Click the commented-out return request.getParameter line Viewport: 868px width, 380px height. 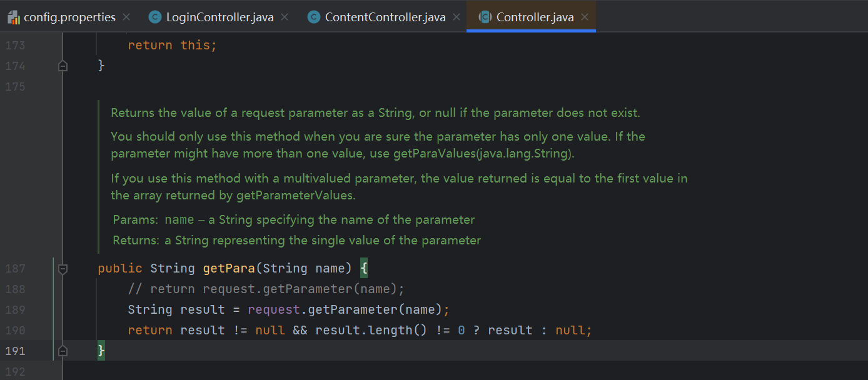(x=266, y=289)
